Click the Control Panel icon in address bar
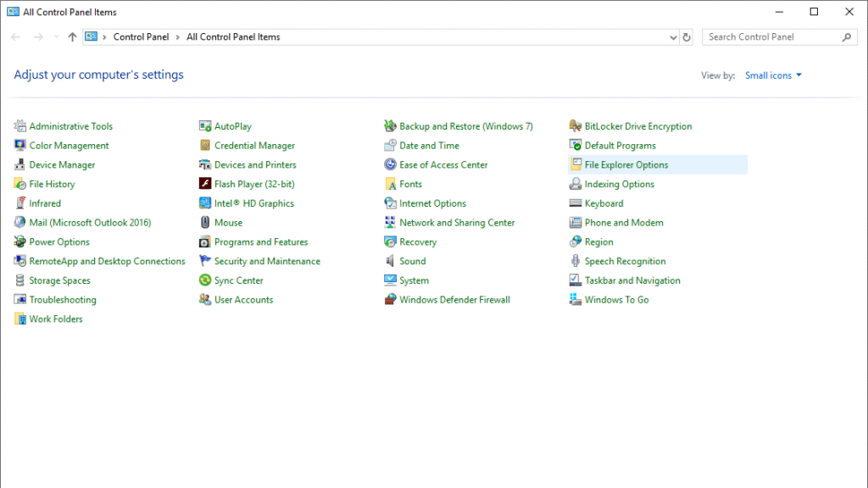This screenshot has height=488, width=868. [91, 36]
